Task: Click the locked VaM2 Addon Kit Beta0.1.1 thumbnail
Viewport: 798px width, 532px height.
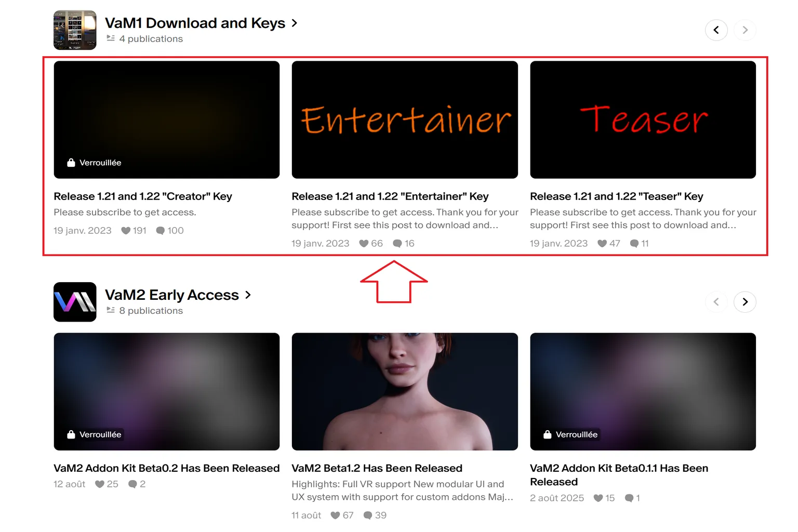Action: (643, 392)
